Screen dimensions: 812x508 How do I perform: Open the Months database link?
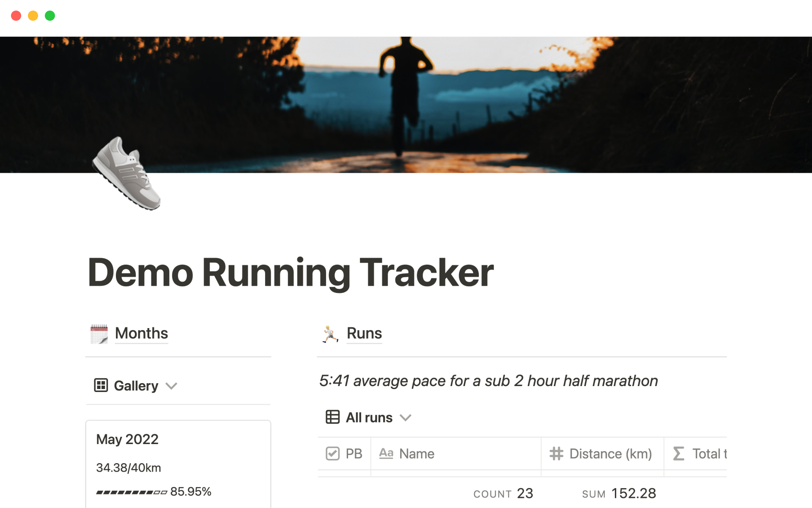pyautogui.click(x=141, y=334)
